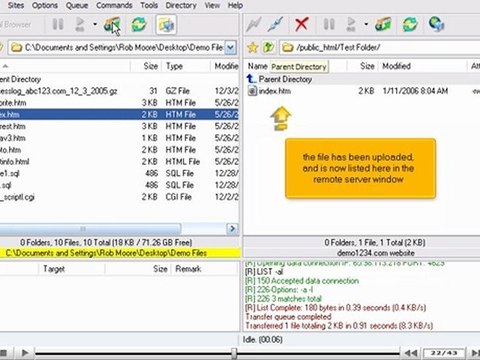480x360 pixels.
Task: Click the remote pane disconnect icon
Action: pyautogui.click(x=276, y=25)
